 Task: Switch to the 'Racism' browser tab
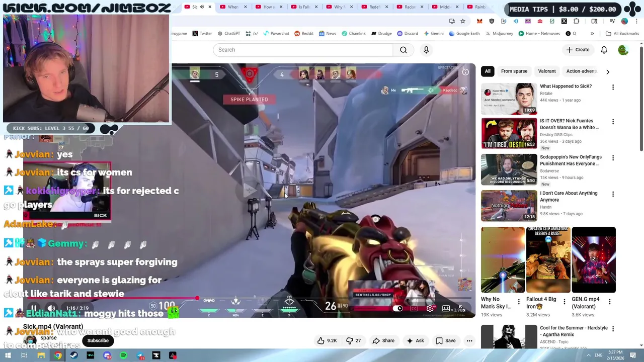tap(410, 7)
